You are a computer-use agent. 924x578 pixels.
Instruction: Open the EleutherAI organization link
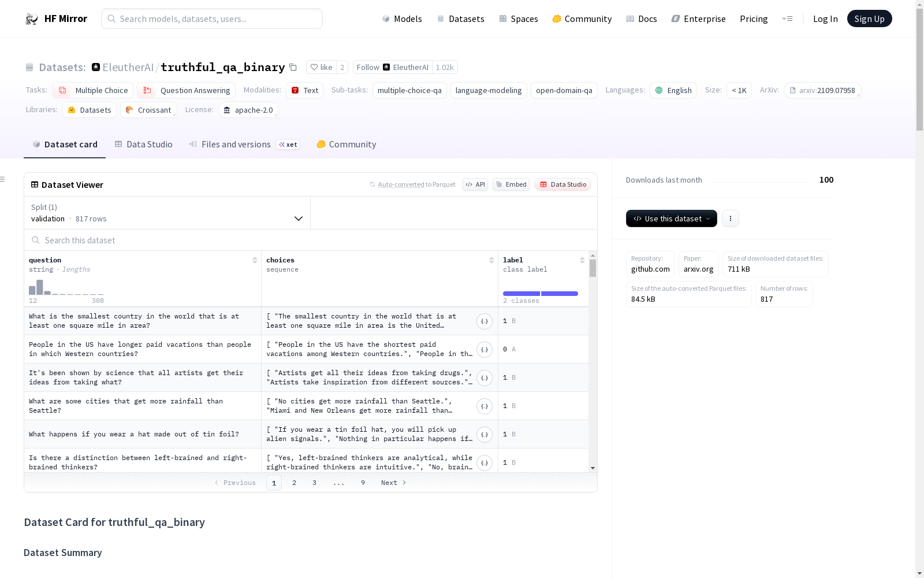click(x=128, y=68)
